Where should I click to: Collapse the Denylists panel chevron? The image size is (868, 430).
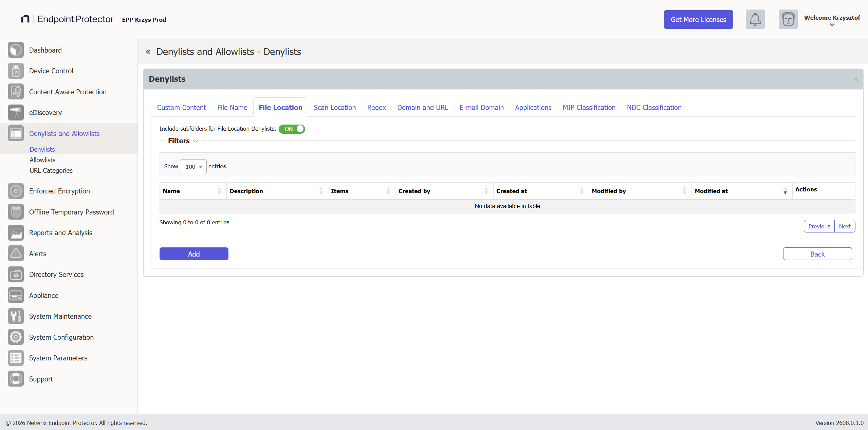coord(855,79)
